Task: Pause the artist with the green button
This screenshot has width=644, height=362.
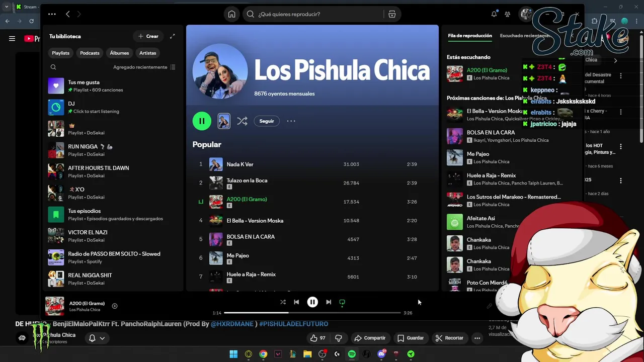Action: pyautogui.click(x=202, y=121)
